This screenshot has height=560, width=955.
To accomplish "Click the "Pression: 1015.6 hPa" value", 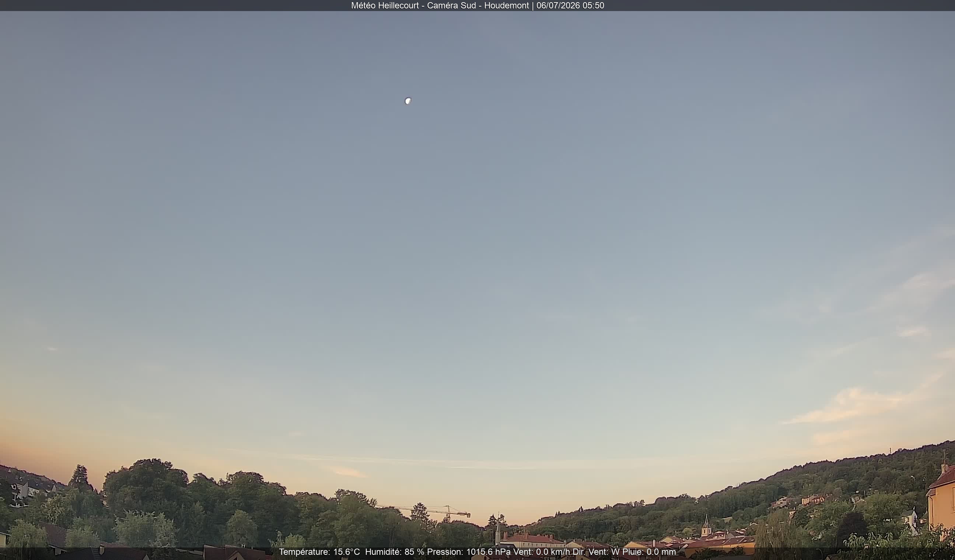I will 469,552.
